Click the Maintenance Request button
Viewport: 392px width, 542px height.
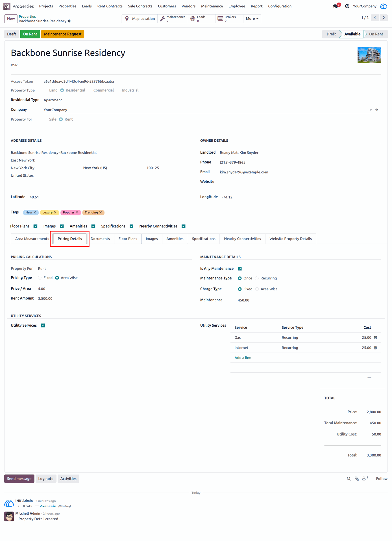coord(63,34)
